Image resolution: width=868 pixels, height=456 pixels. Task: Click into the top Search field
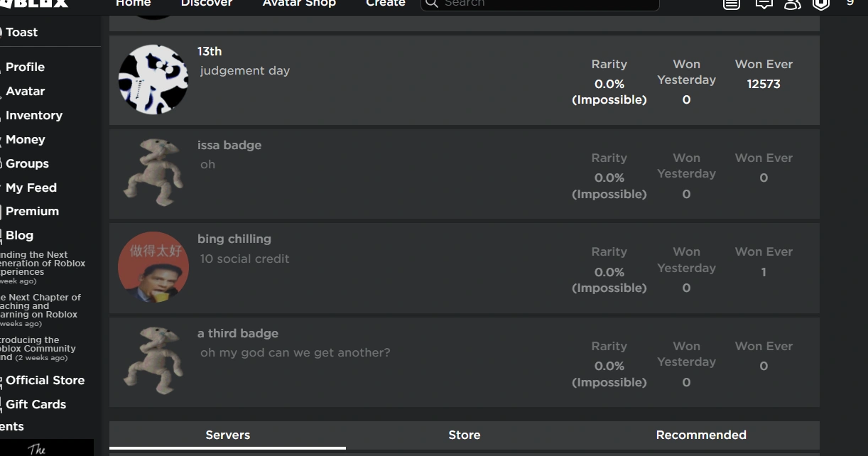tap(547, 4)
